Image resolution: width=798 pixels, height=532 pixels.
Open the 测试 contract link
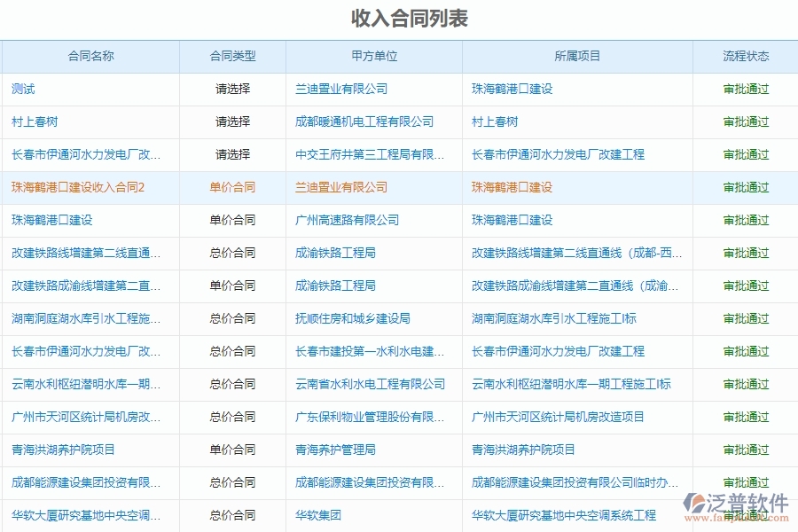point(20,89)
